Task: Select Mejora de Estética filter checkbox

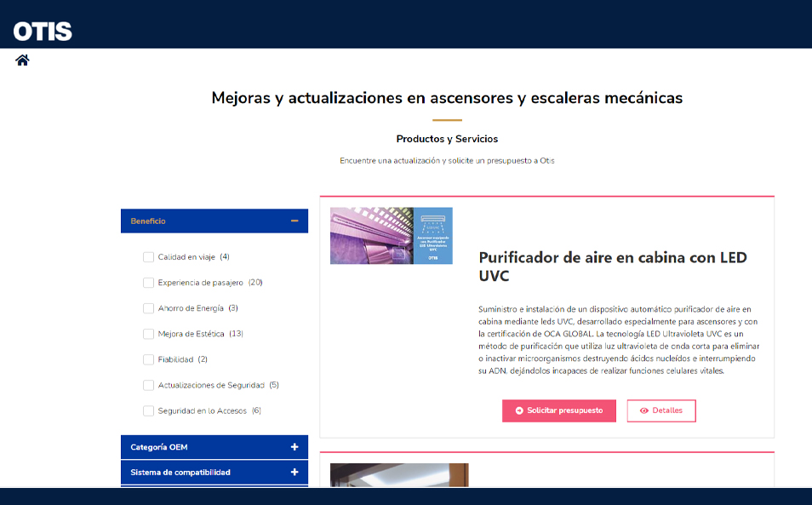Action: click(x=149, y=334)
